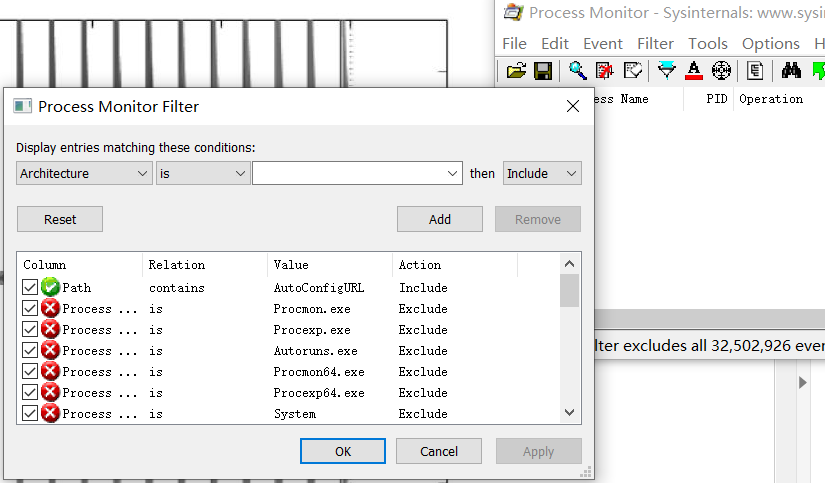Viewport: 825px width, 483px height.
Task: Click the Save floppy-disk icon in the toolbar
Action: click(x=543, y=71)
